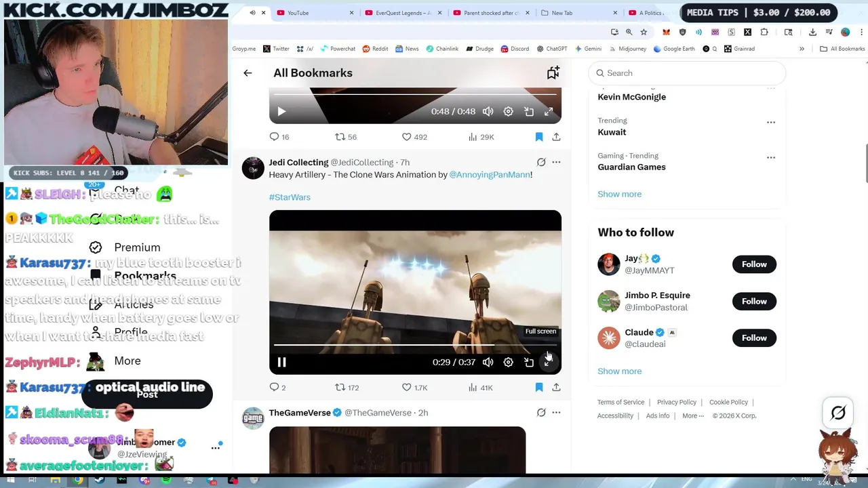
Task: Remove bookmark from the 29K views post
Action: [x=539, y=137]
